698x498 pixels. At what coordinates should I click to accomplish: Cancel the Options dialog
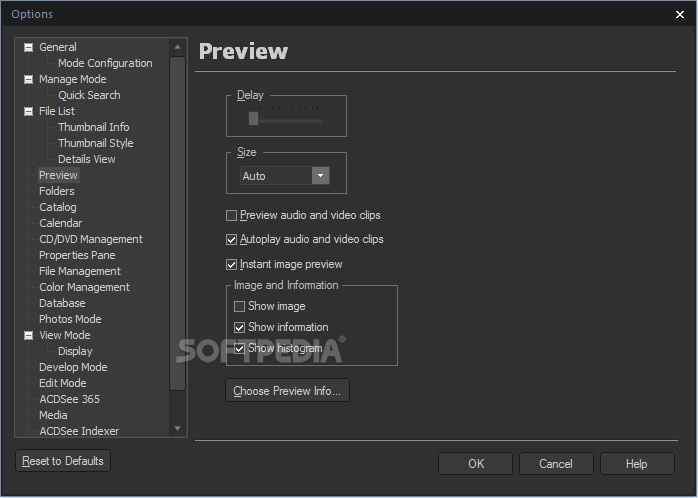click(x=556, y=464)
